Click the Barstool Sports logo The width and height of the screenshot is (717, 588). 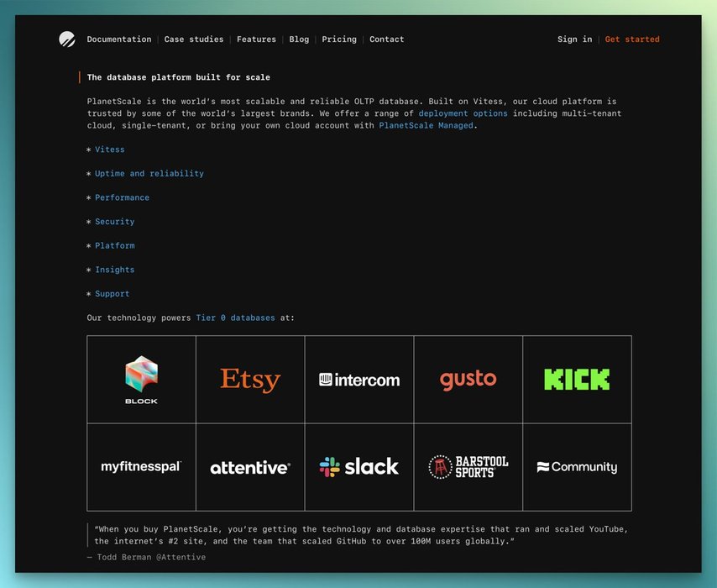(468, 467)
